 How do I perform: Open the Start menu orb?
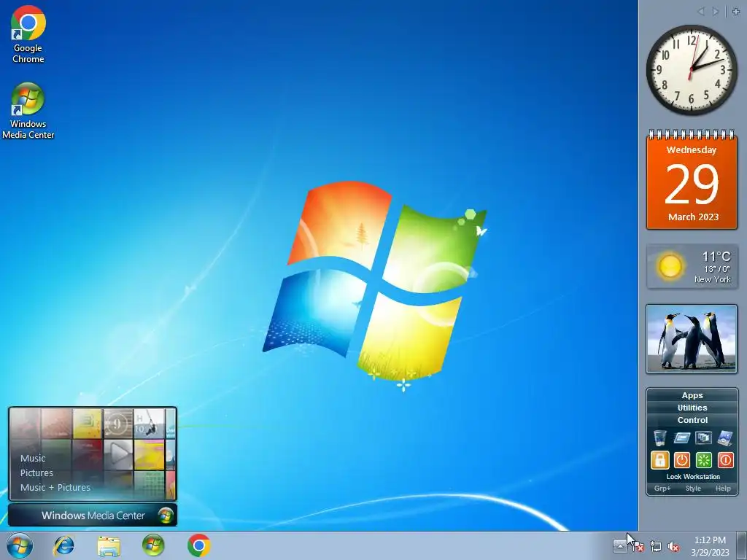pyautogui.click(x=20, y=545)
